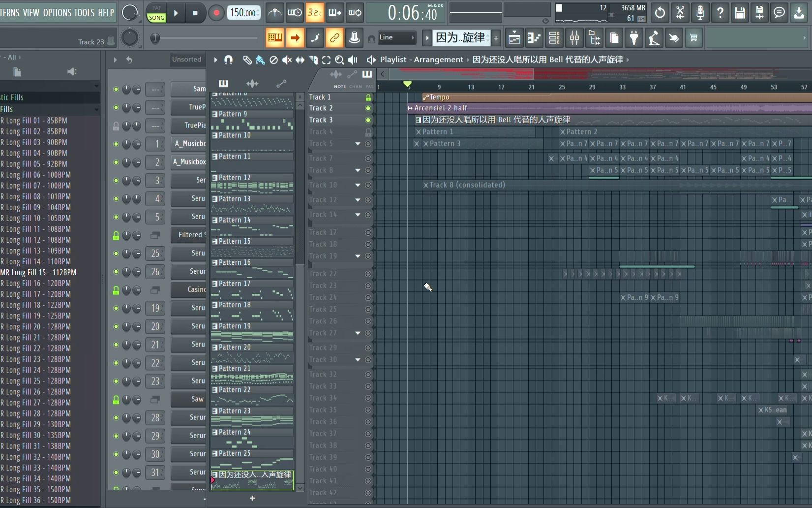Expand Track 5 group arrow
Viewport: 812px width, 508px height.
358,144
